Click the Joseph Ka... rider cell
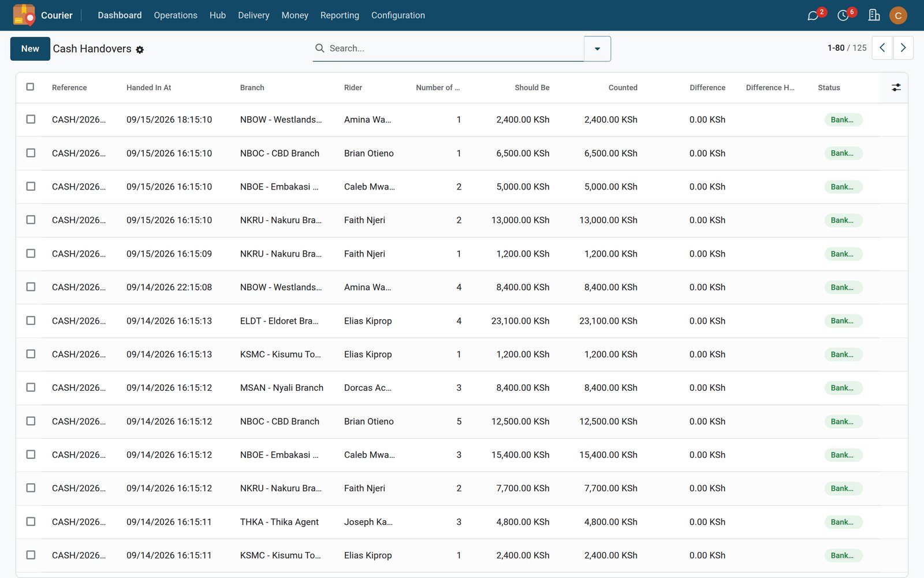Screen dimensions: 924x578 tap(368, 522)
